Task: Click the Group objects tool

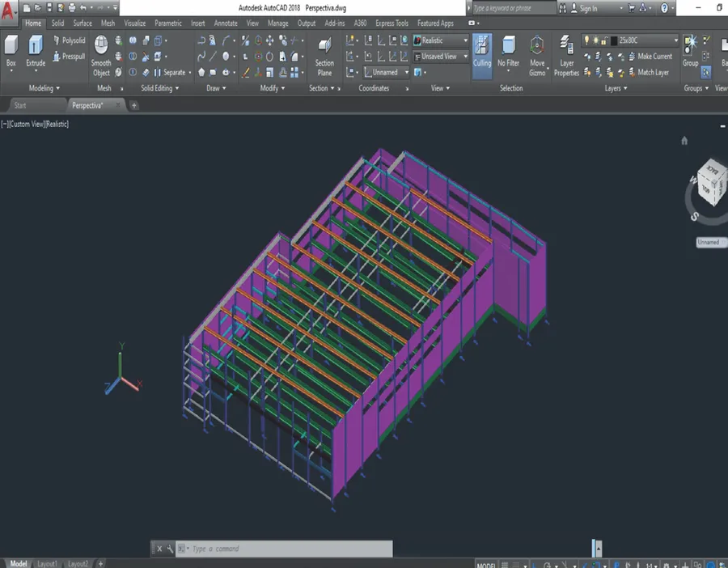Action: tap(691, 51)
